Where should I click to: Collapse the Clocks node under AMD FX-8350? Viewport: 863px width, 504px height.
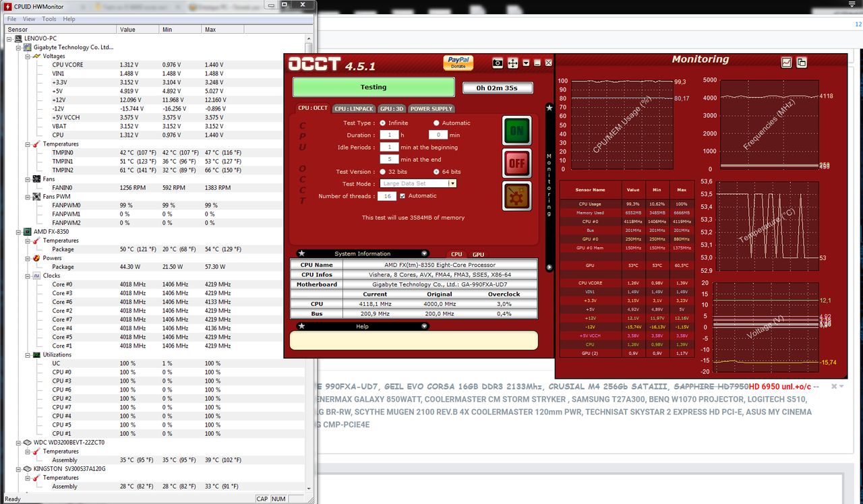tap(28, 276)
